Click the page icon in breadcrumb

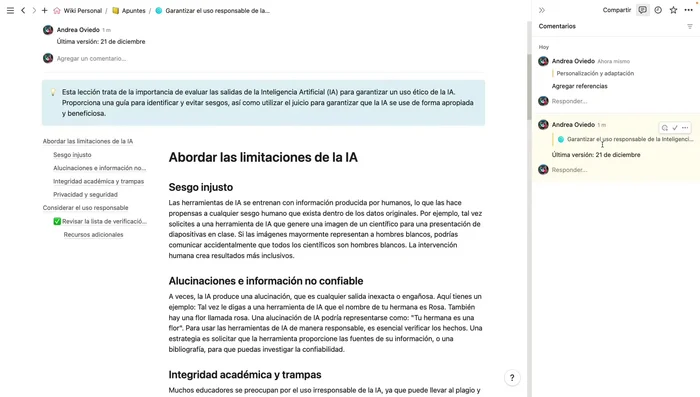pyautogui.click(x=158, y=10)
